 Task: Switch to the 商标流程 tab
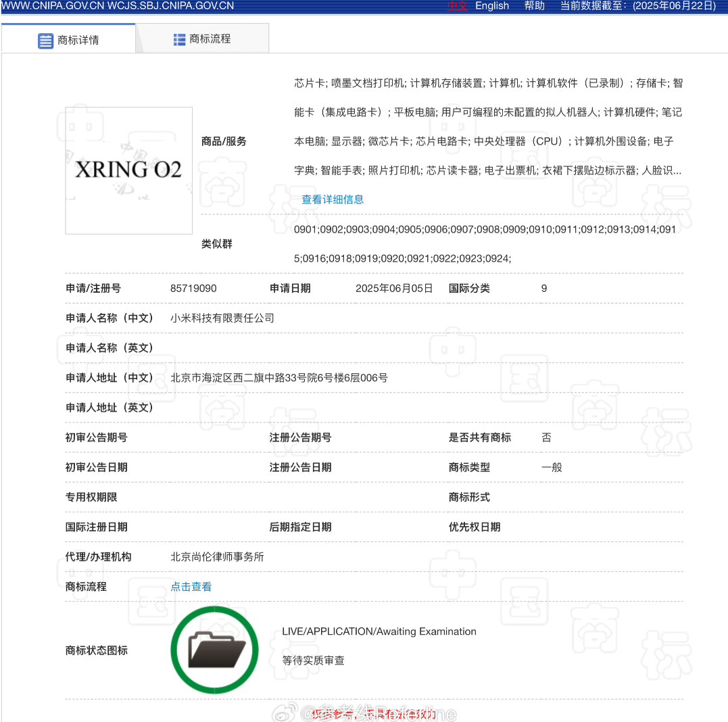point(202,39)
